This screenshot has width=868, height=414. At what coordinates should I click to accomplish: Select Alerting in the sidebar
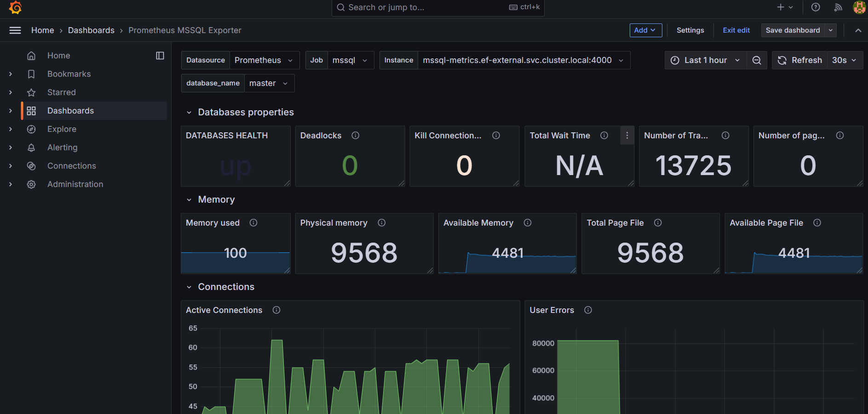pyautogui.click(x=62, y=147)
